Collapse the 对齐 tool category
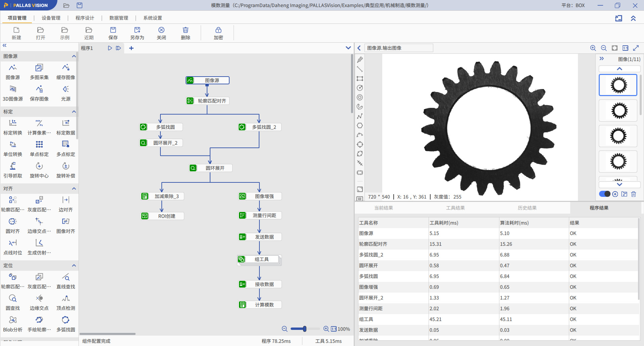The height and width of the screenshot is (346, 644). click(x=74, y=188)
